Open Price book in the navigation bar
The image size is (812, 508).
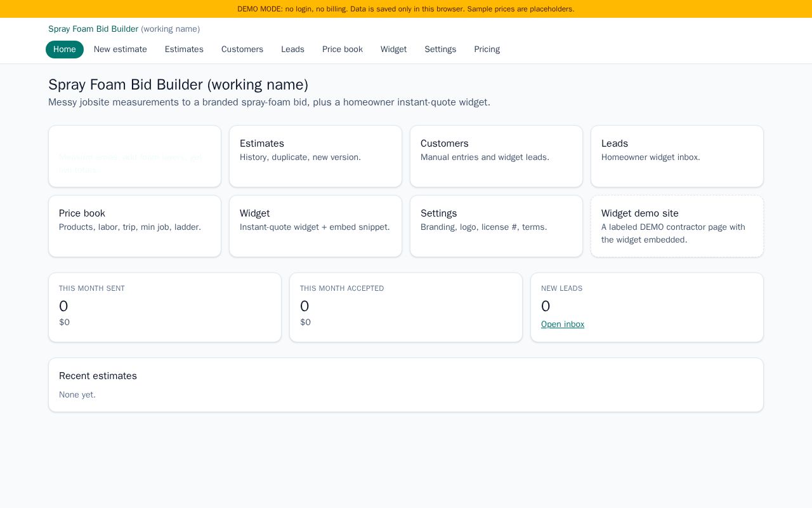[343, 50]
